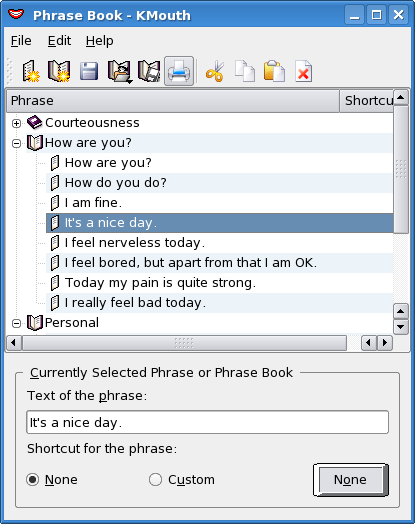This screenshot has width=415, height=524.
Task: Click the open book icon beside Personal
Action: [35, 323]
